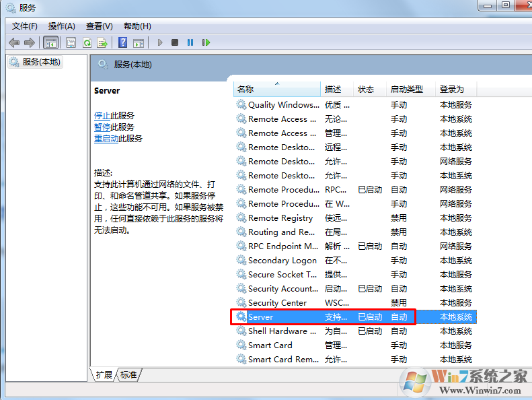This screenshot has width=532, height=400.
Task: Click the gear icon next to Quality Windows
Action: click(241, 104)
